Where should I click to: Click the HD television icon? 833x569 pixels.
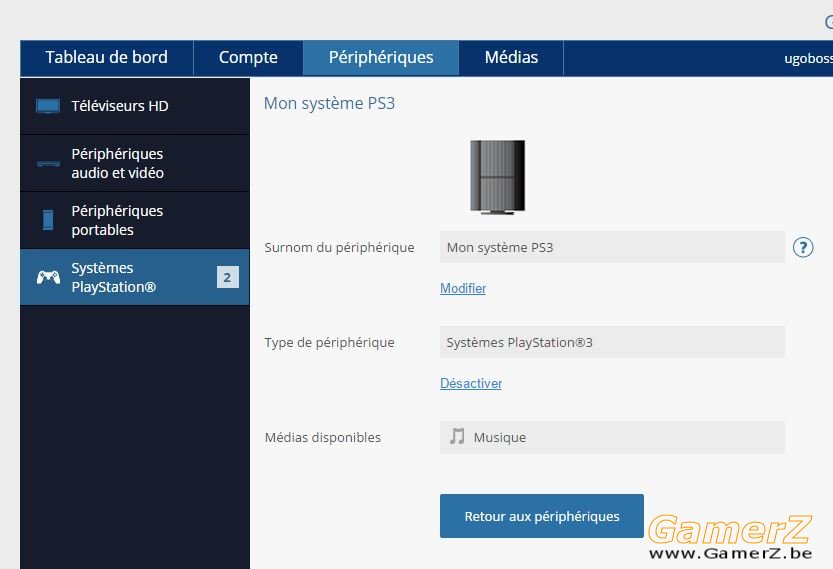pyautogui.click(x=48, y=106)
